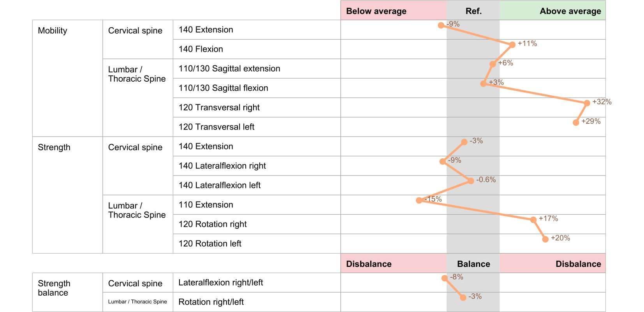Select the -8% Strength balance data point

pos(444,278)
